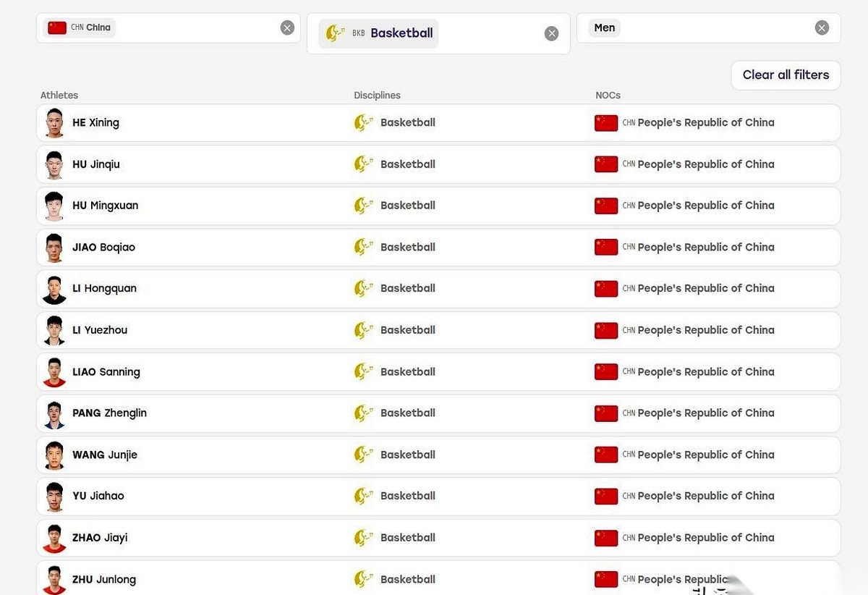868x595 pixels.
Task: Click the basketball icon in LI Yuezhou row
Action: point(363,330)
